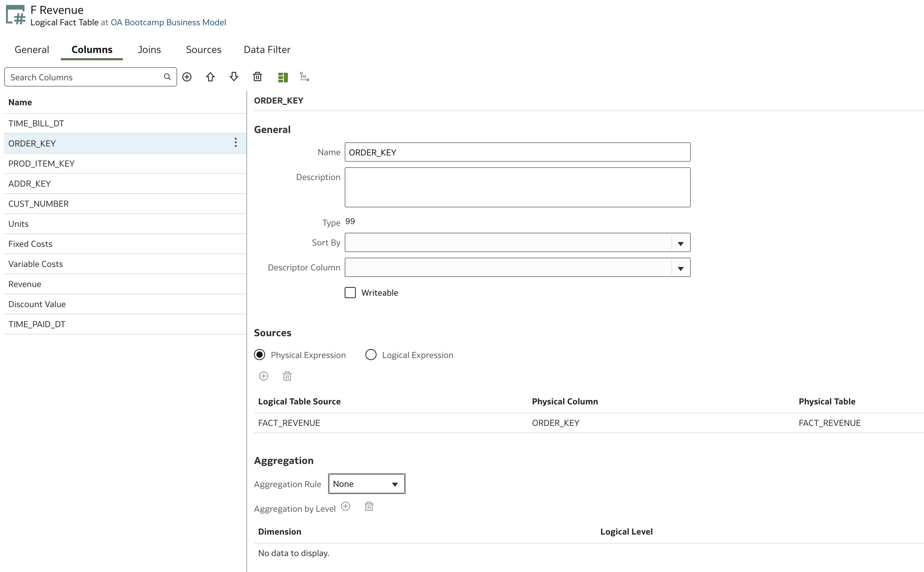The image size is (924, 572).
Task: Select the CUST_NUMBER column row
Action: point(125,204)
